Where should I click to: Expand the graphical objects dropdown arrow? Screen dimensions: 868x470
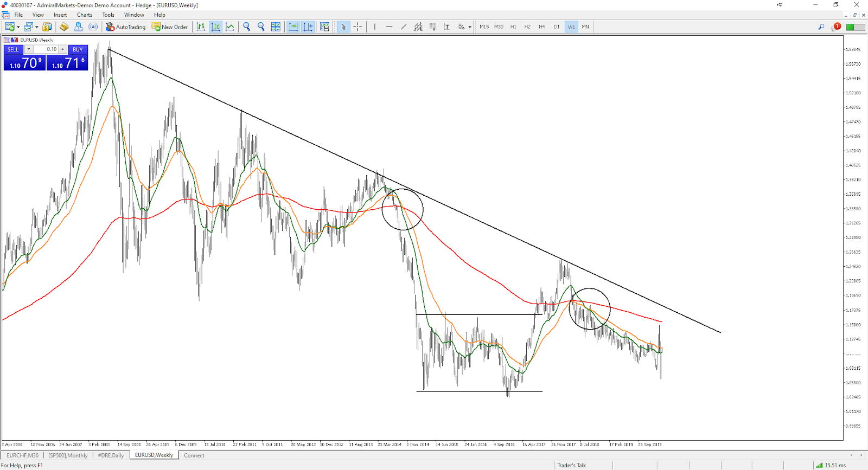(470, 27)
